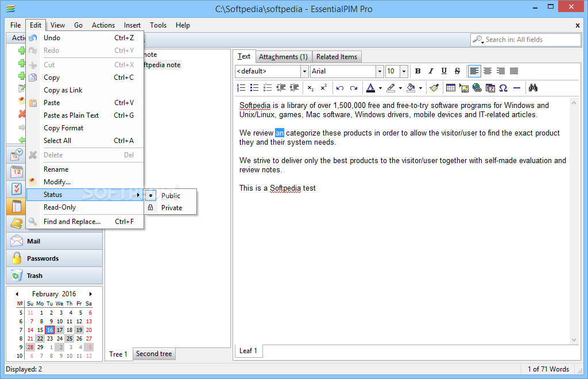Toggle Italic formatting

pos(431,71)
